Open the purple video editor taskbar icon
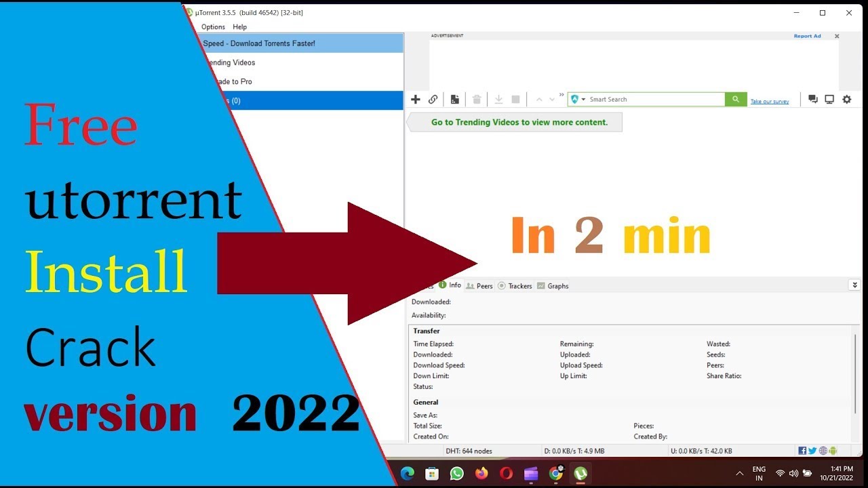The image size is (868, 488). 531,473
